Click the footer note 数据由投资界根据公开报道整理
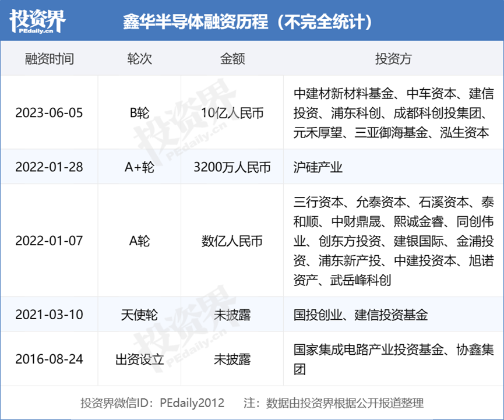 click(x=344, y=403)
